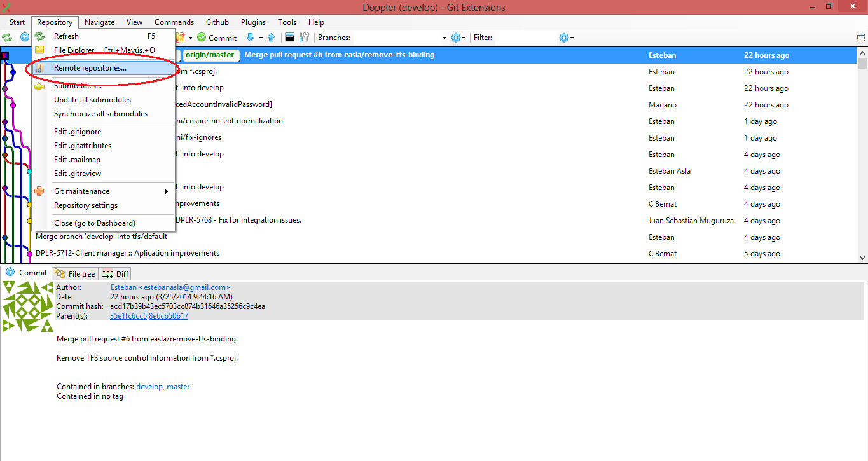The height and width of the screenshot is (461, 868).
Task: Open the Github menu
Action: click(217, 22)
